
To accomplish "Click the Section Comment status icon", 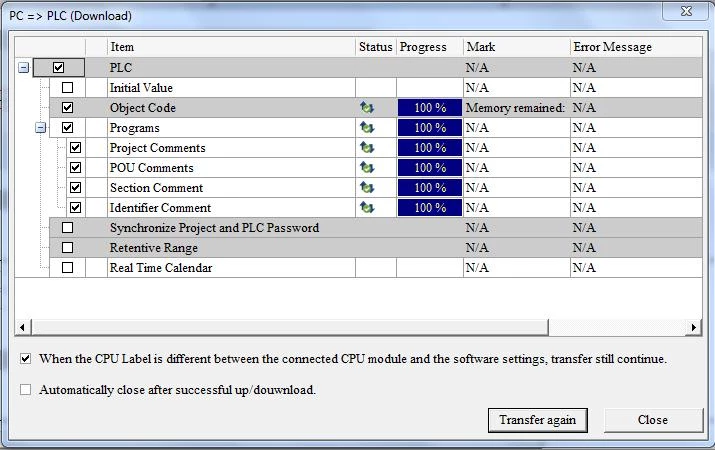I will (x=367, y=188).
